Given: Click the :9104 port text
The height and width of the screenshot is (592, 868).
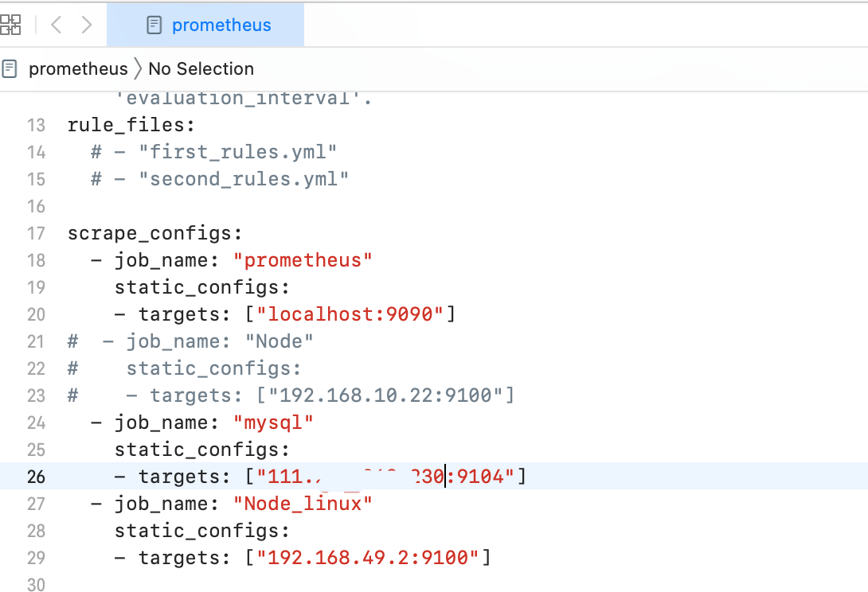Looking at the screenshot, I should (475, 477).
